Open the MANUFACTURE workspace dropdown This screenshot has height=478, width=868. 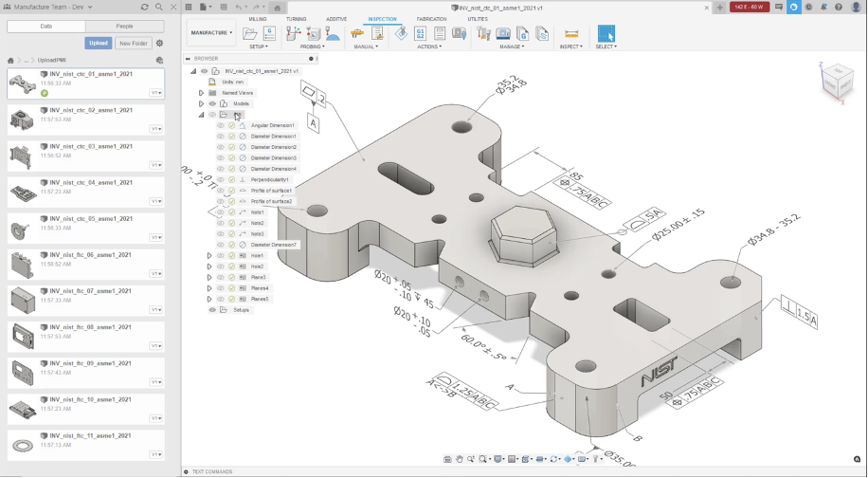(x=210, y=33)
